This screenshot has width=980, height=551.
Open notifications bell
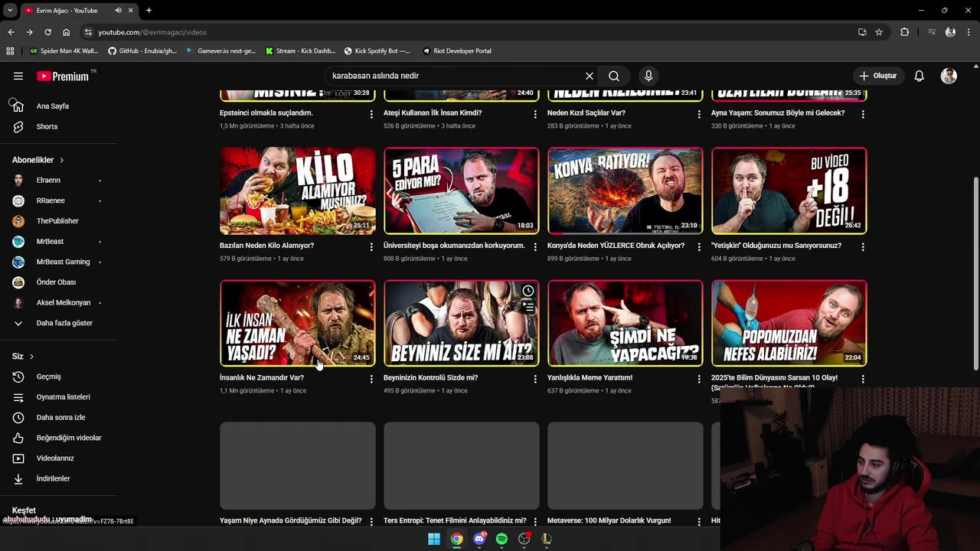click(919, 76)
